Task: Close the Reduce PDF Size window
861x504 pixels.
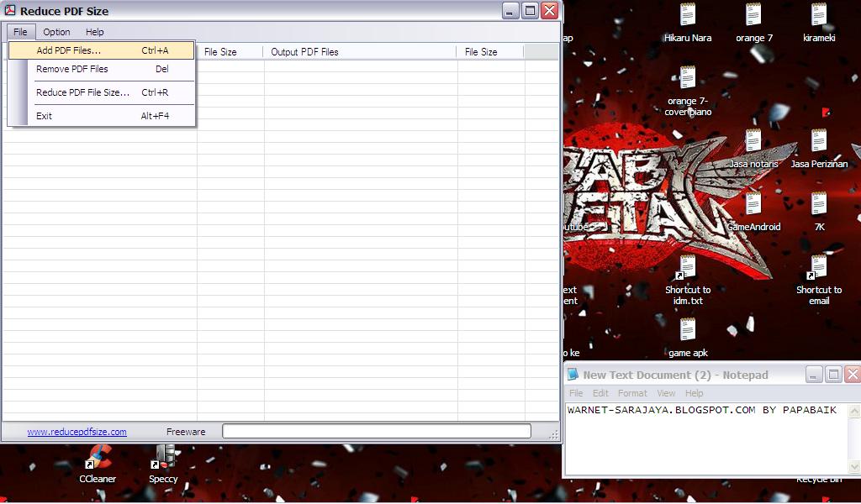Action: [550, 10]
